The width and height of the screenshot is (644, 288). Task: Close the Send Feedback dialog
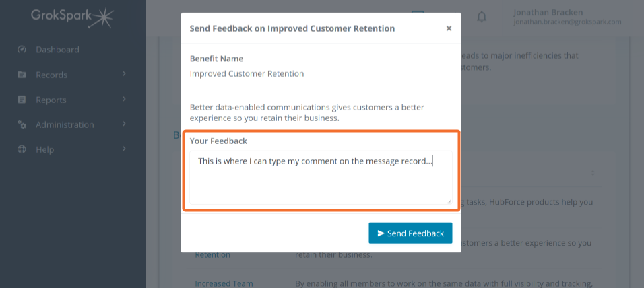[x=449, y=28]
